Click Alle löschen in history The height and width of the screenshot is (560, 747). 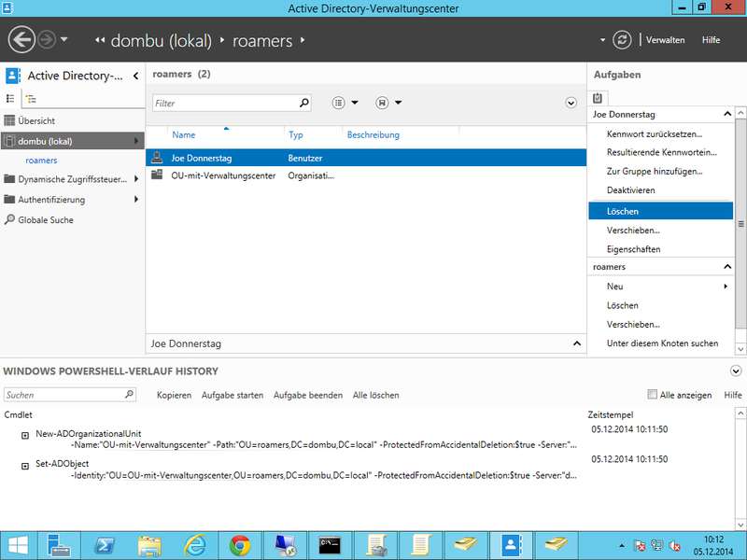tap(376, 395)
